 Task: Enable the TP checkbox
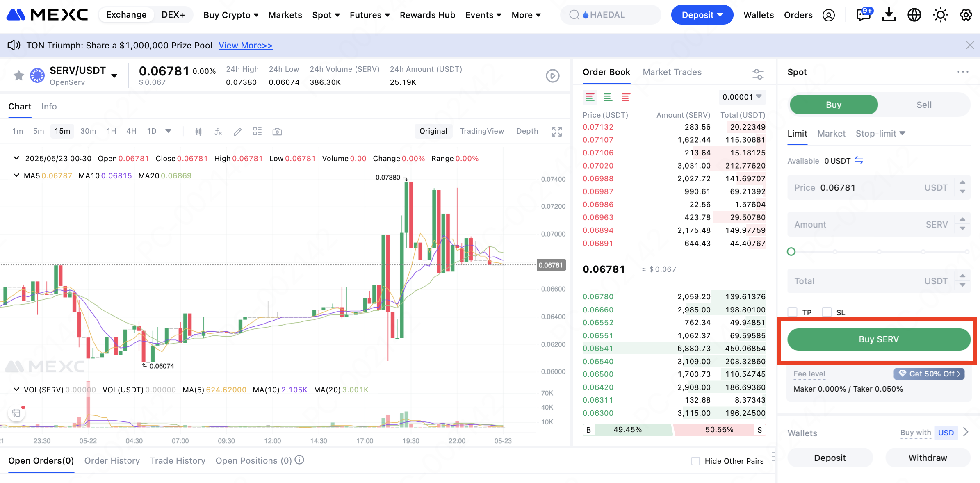click(793, 312)
